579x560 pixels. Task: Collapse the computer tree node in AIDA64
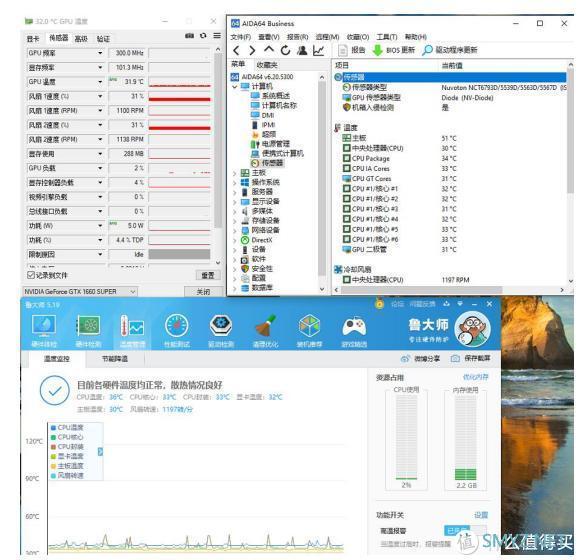(x=234, y=86)
